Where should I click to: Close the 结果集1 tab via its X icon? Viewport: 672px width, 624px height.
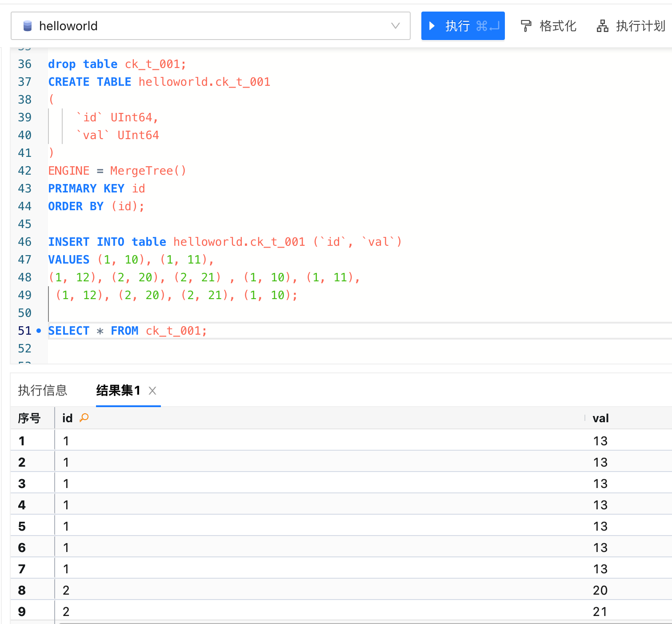click(152, 391)
